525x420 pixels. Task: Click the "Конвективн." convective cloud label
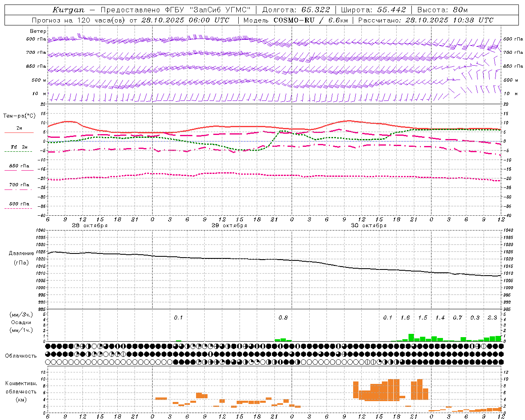click(21, 383)
